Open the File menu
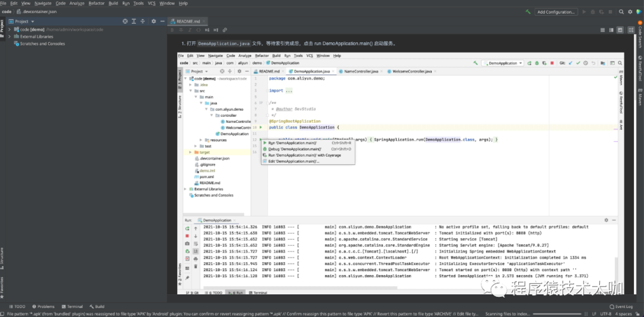 pos(4,4)
